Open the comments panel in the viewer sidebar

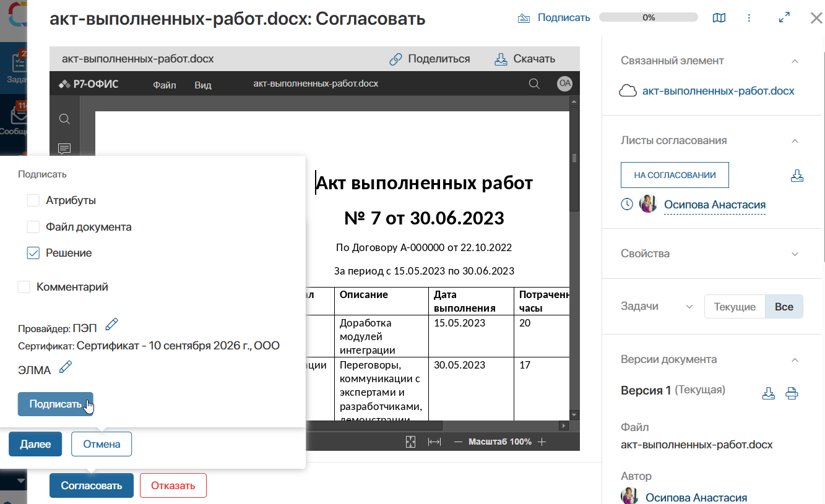coord(64,148)
